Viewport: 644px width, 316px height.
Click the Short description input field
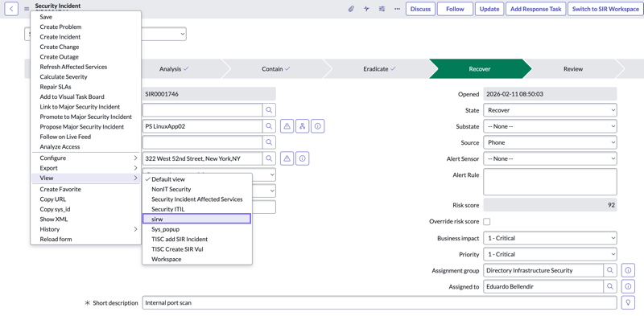[379, 303]
